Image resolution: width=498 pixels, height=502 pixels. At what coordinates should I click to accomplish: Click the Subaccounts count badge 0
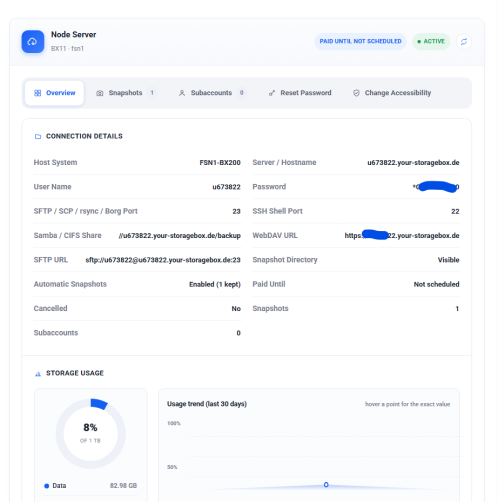pos(242,93)
